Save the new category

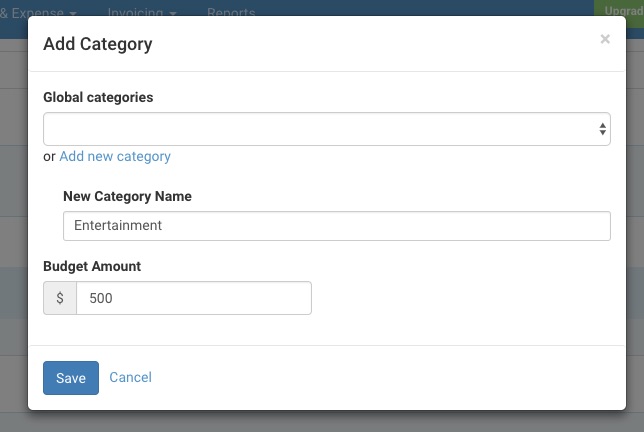71,378
